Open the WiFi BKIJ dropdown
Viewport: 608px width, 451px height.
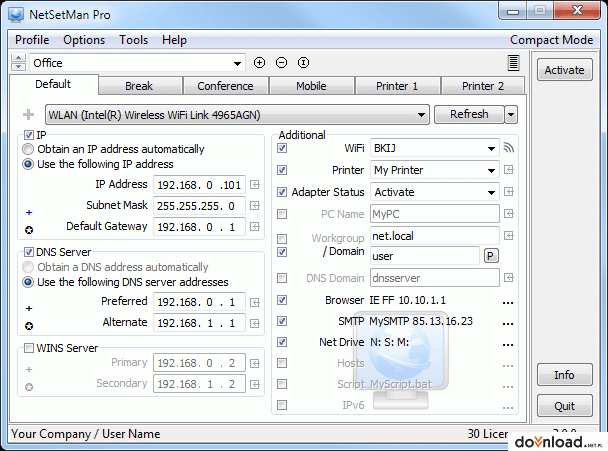click(x=435, y=148)
